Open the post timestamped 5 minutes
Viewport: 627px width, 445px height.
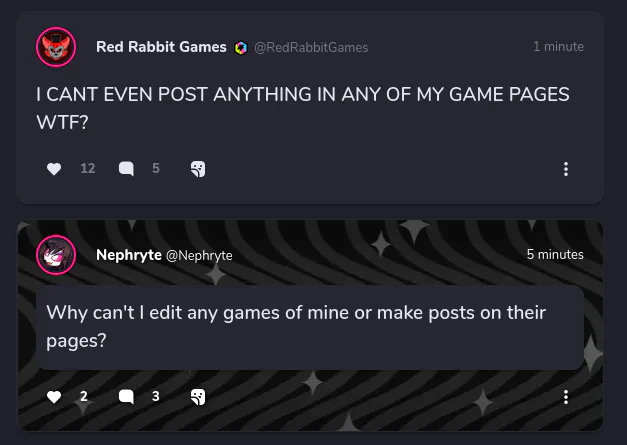tap(555, 255)
